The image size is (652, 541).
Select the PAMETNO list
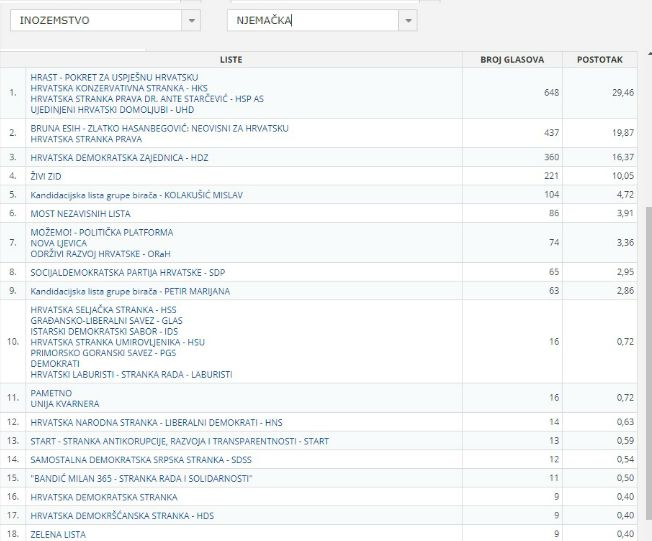click(x=51, y=393)
